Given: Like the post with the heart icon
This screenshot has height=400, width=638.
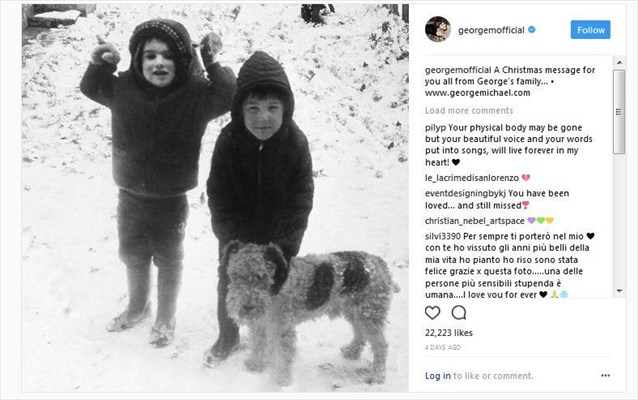Looking at the screenshot, I should click(x=432, y=313).
